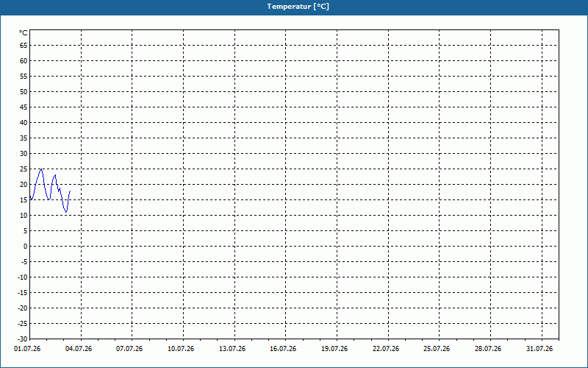Select date label 10.07.26
The image size is (588, 368).
coord(181,349)
